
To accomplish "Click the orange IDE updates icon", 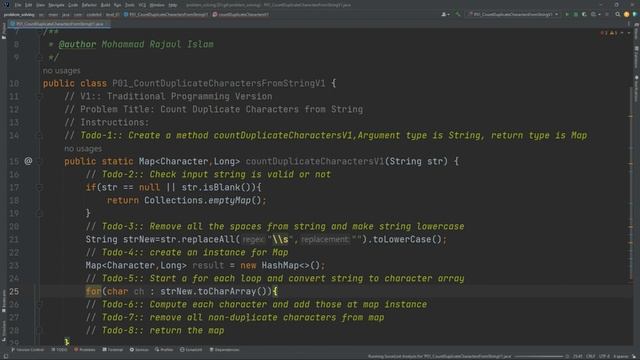I will point(627,14).
